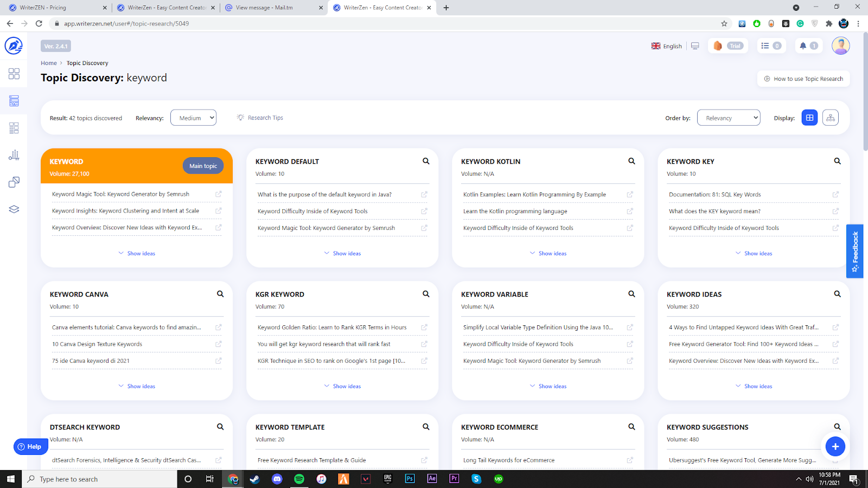Click search icon on Keyword Suggestions card
Screen dimensions: 868x488
pos(837,427)
